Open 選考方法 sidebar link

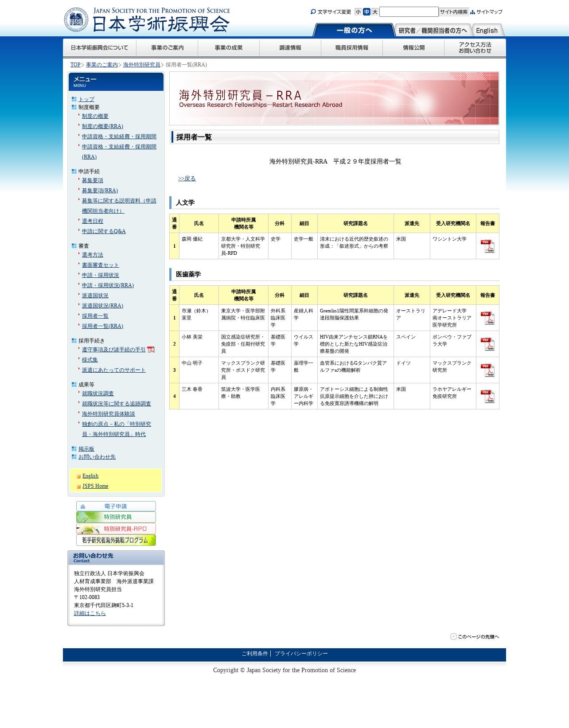pyautogui.click(x=93, y=255)
